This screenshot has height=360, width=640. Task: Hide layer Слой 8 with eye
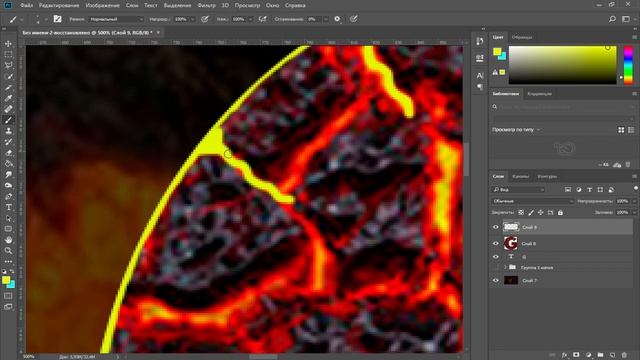point(496,244)
